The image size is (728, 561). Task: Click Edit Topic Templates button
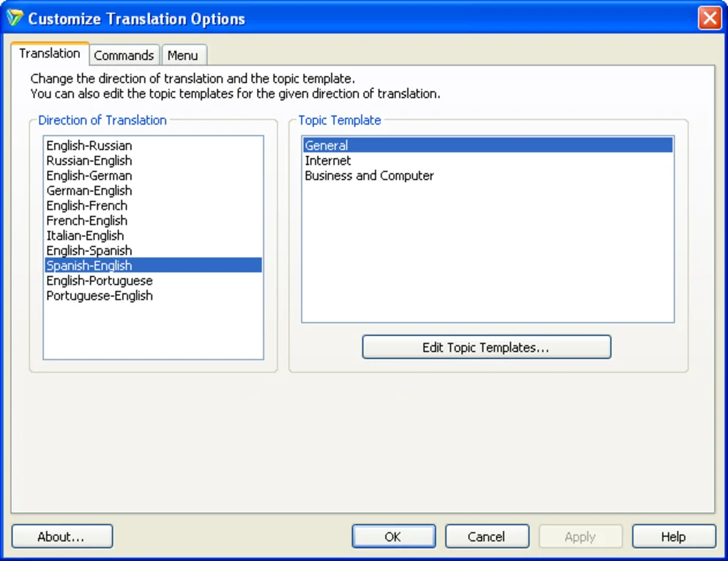tap(486, 347)
